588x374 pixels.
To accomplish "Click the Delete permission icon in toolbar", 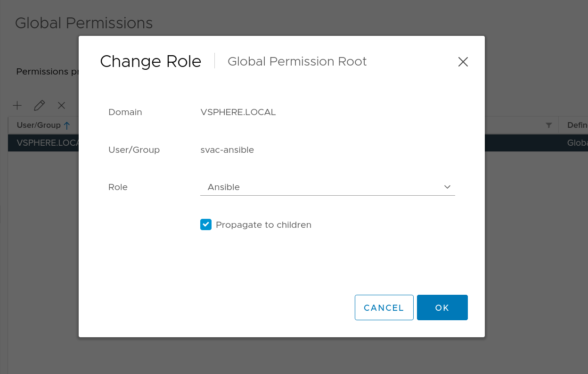I will (x=61, y=105).
